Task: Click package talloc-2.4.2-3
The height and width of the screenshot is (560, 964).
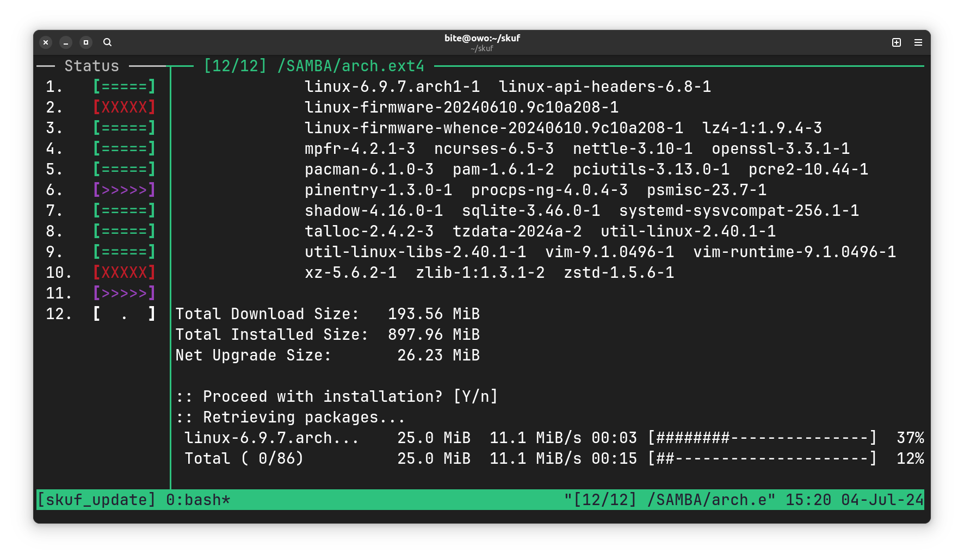Action: 369,231
